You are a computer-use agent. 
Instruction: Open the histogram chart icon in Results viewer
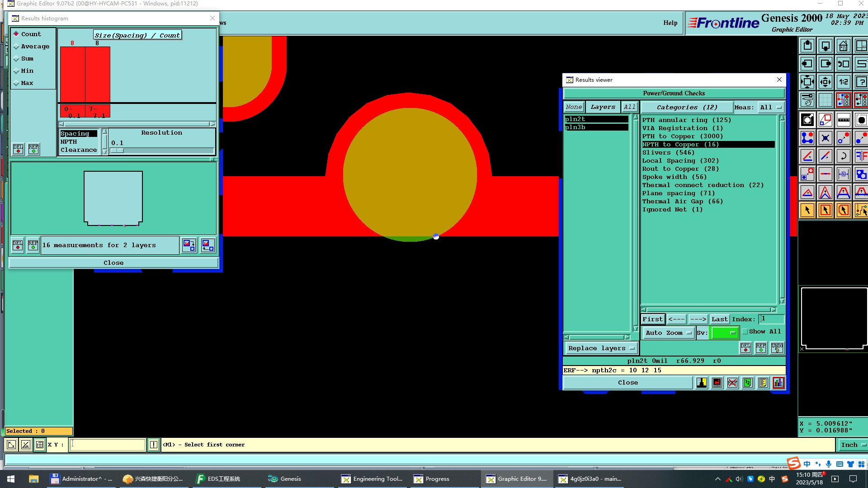tap(778, 383)
